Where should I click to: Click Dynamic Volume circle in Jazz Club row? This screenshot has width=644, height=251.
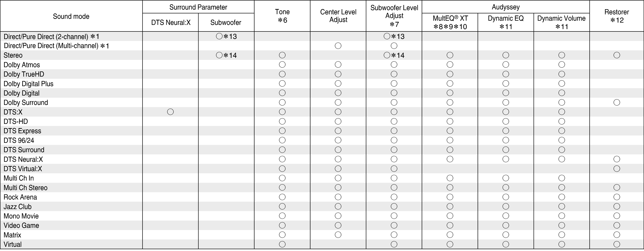562,206
